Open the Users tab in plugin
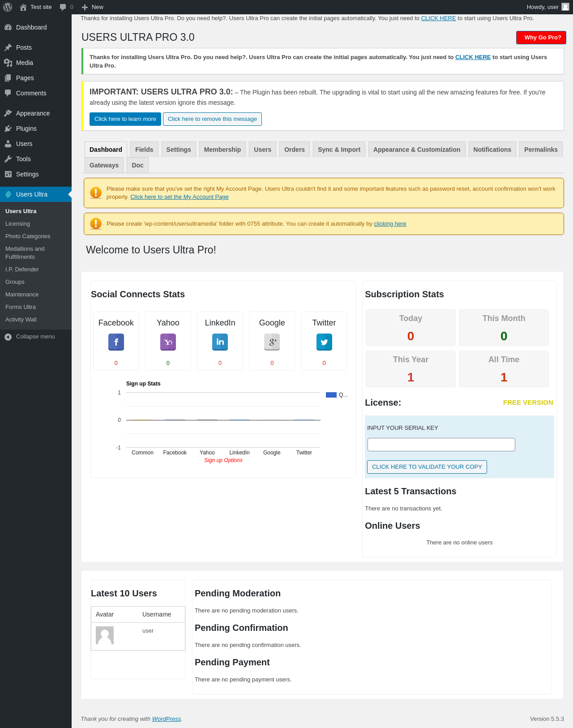Screen dimensions: 573x728 [x=263, y=150]
